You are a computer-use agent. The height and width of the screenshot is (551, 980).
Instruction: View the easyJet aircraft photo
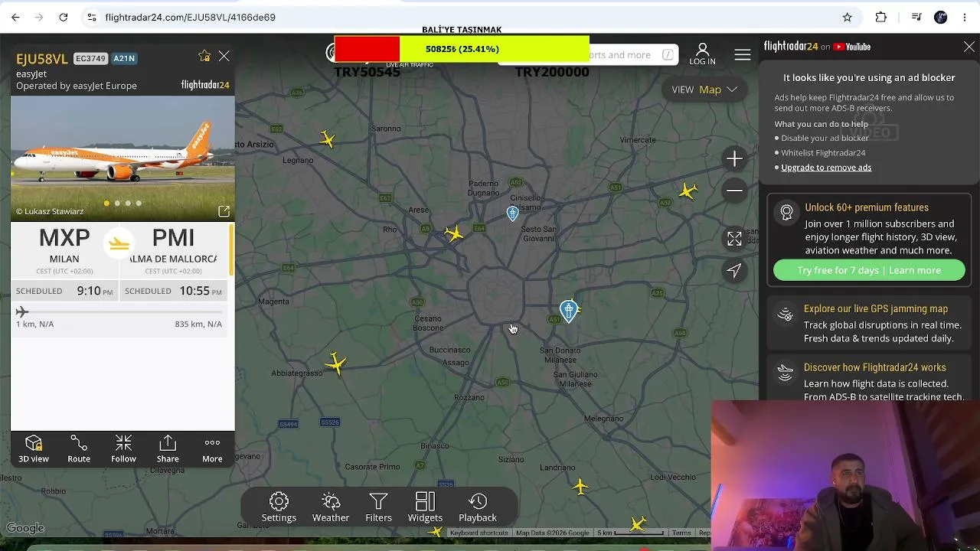pos(122,158)
